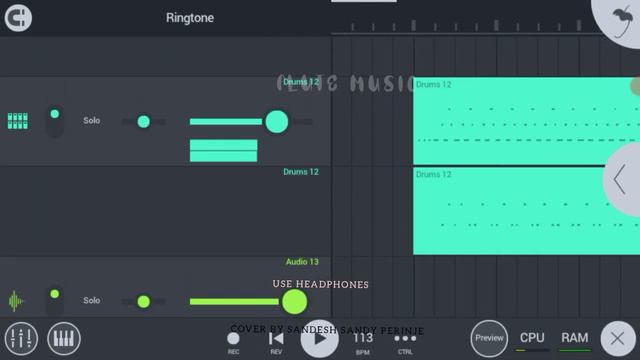Toggle the magnet snap icon
The image size is (640, 360).
[18, 18]
